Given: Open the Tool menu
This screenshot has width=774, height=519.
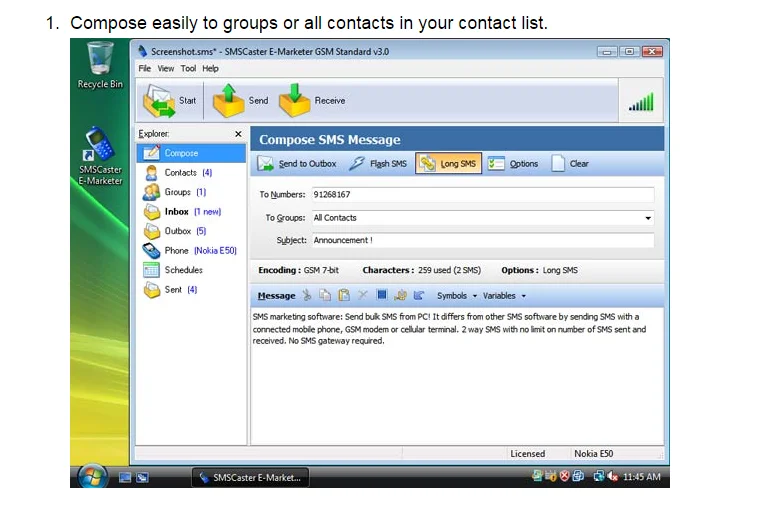Looking at the screenshot, I should tap(188, 69).
